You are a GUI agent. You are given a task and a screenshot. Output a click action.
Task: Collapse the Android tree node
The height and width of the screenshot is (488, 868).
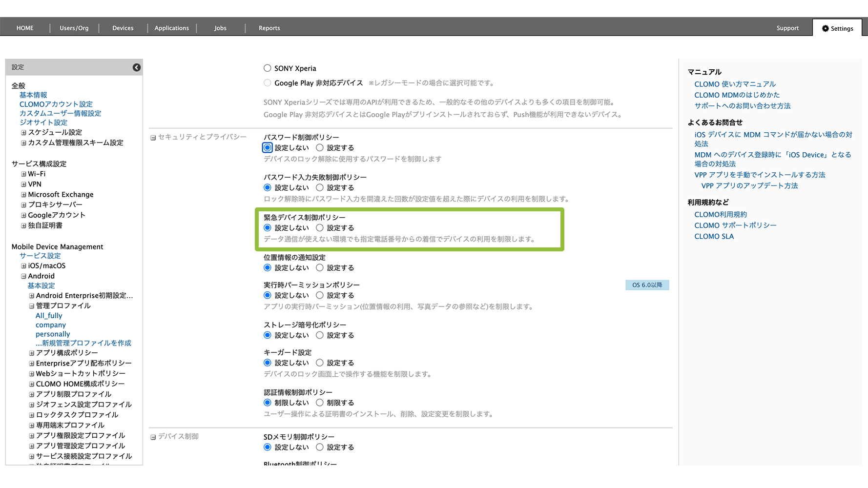tap(23, 276)
